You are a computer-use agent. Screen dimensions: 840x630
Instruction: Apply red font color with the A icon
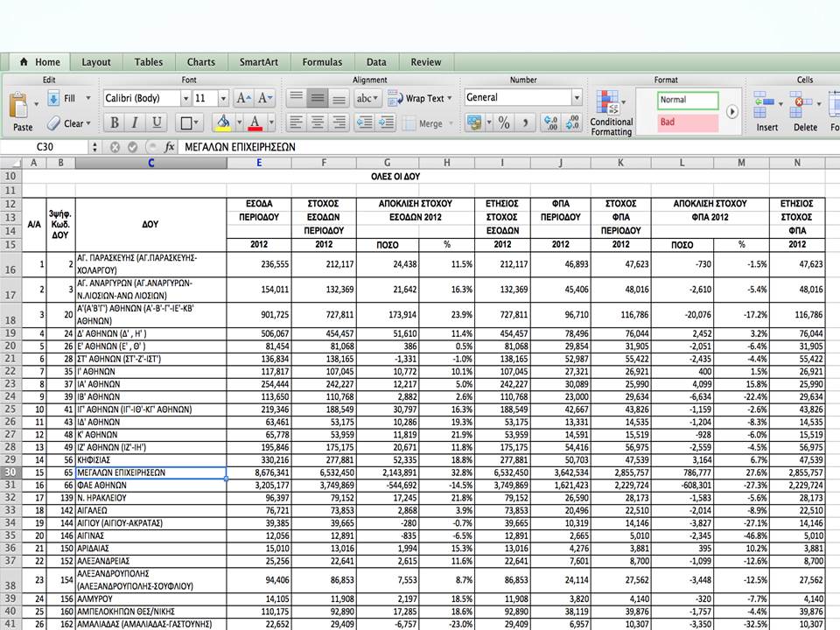tap(255, 123)
